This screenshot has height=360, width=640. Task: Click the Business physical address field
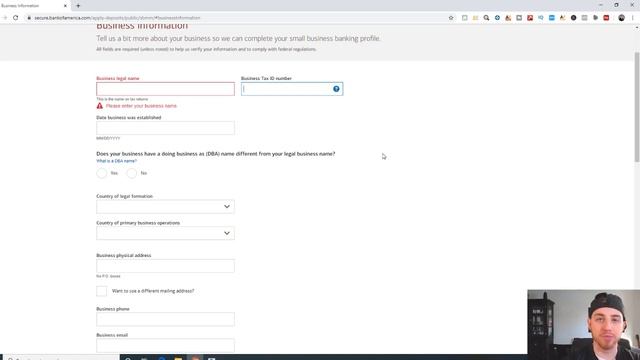click(165, 266)
